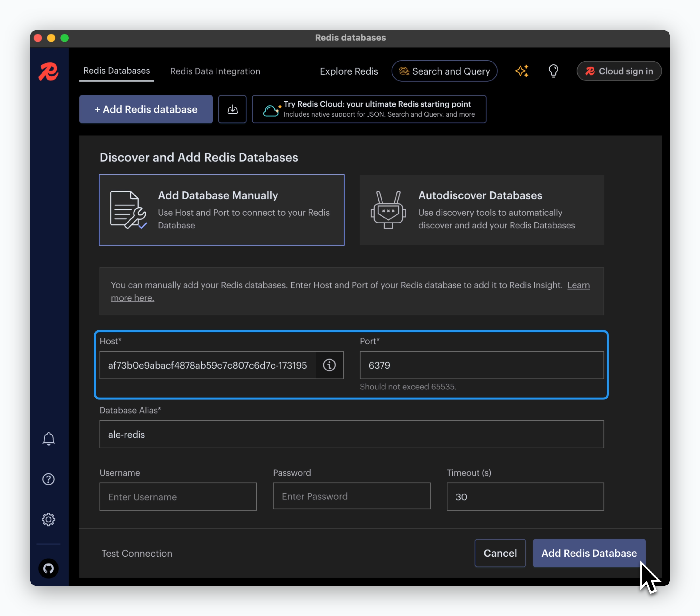Screen dimensions: 700x616
Task: Click Test Connection
Action: 137,553
